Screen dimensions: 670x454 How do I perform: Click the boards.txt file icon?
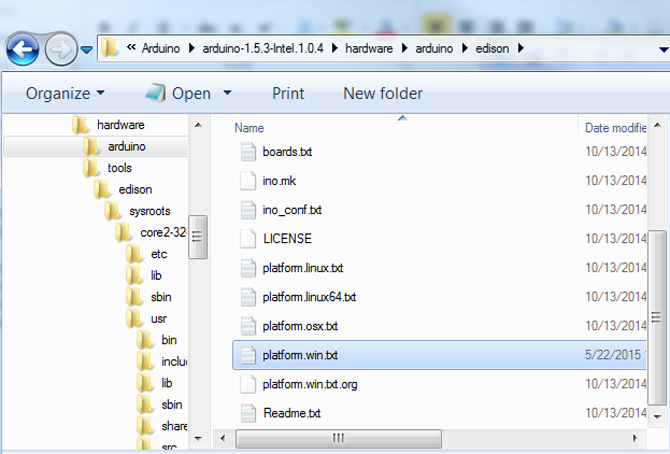point(248,152)
